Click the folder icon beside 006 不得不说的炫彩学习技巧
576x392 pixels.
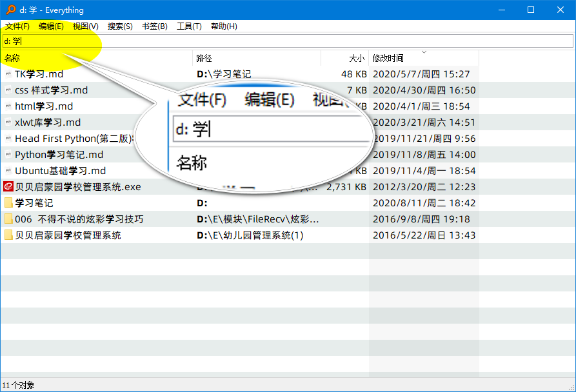[x=7, y=219]
